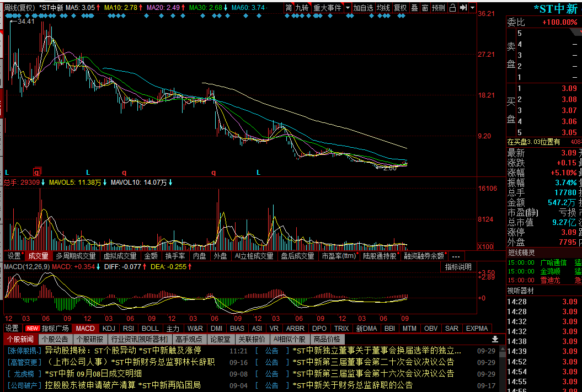582x392 pixels.
Task: Open 行业资讯[视听器材] tab
Action: point(140,339)
